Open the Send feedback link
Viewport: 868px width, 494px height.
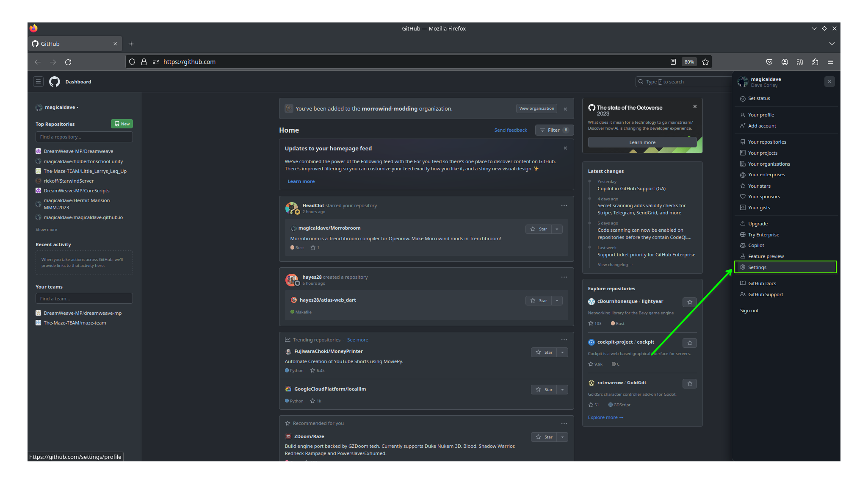(x=511, y=130)
